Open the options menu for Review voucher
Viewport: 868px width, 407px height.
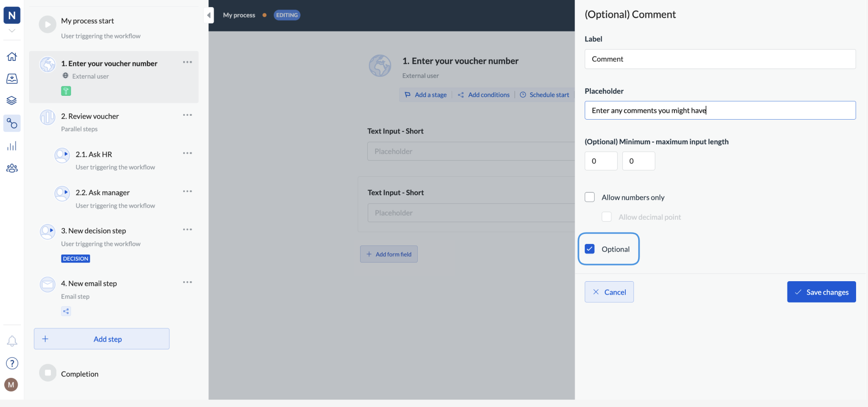coord(187,115)
